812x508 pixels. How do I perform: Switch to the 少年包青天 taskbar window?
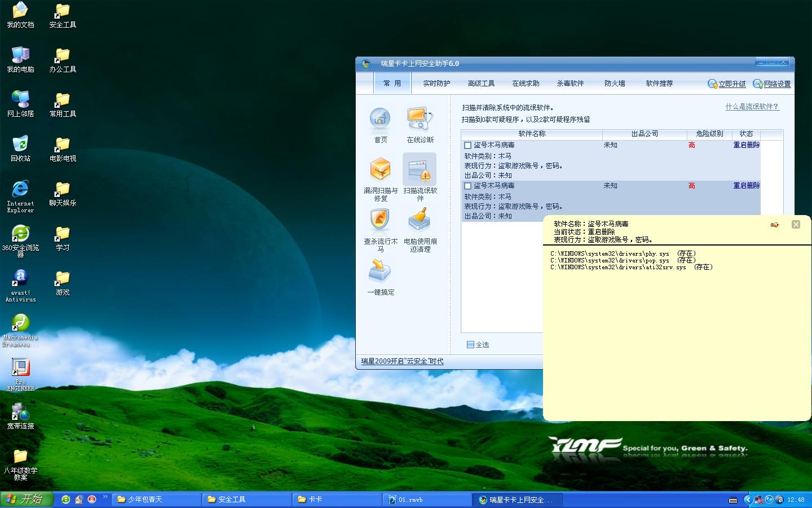pyautogui.click(x=157, y=500)
